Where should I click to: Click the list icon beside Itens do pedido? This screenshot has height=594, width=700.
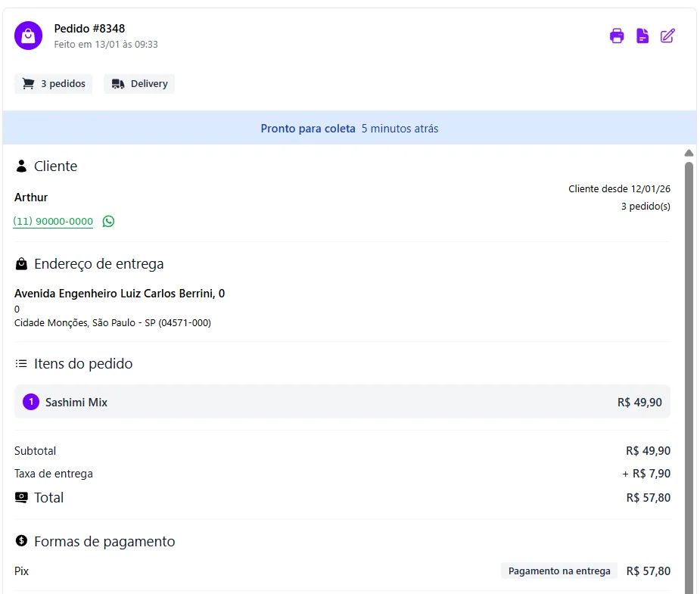point(21,363)
